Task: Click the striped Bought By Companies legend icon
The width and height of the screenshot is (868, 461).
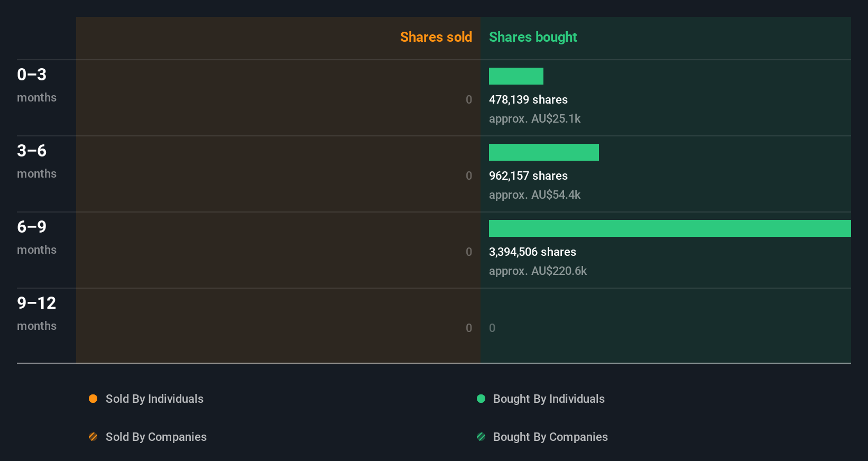Action: coord(481,437)
